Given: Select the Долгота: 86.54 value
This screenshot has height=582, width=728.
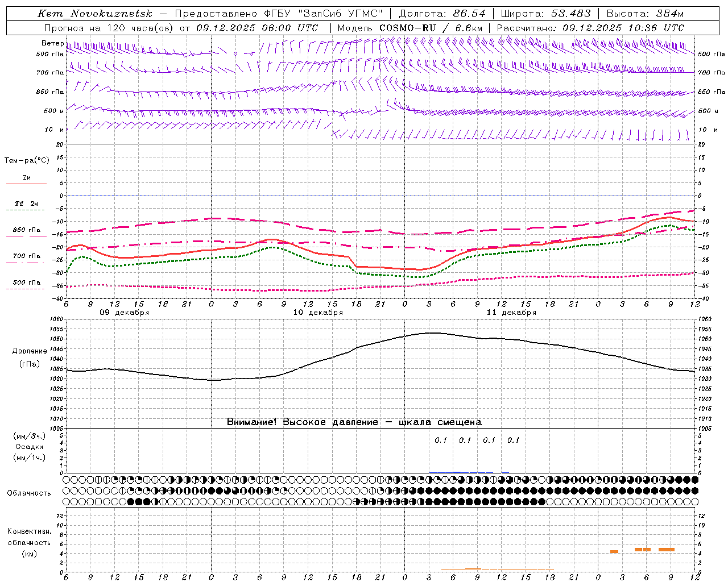Looking at the screenshot, I should click(442, 14).
